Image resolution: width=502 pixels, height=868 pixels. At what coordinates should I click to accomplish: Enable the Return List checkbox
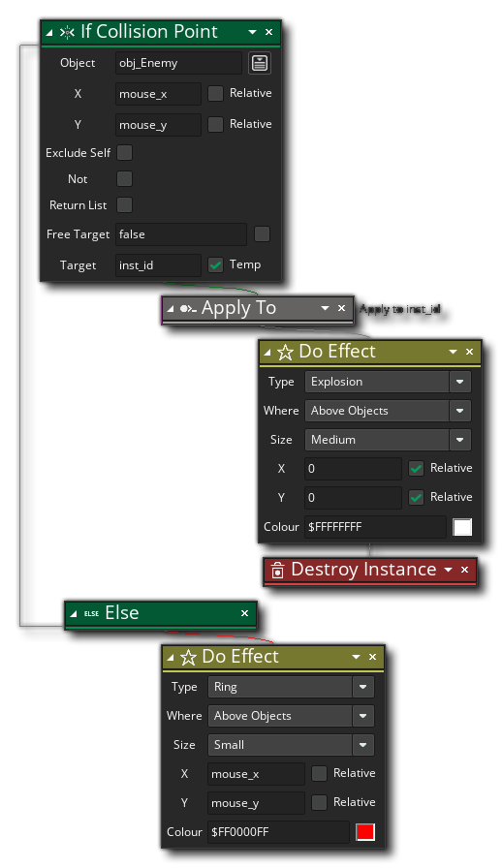click(125, 204)
